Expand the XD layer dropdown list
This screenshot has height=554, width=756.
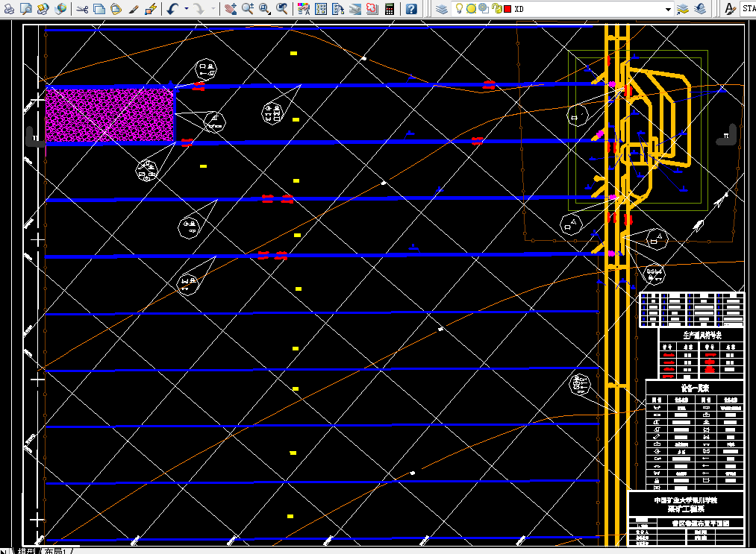668,9
